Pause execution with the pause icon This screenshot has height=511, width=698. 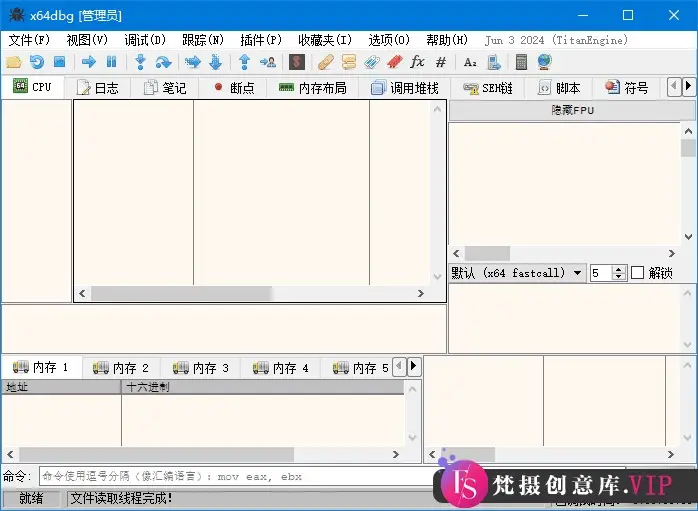(x=111, y=62)
